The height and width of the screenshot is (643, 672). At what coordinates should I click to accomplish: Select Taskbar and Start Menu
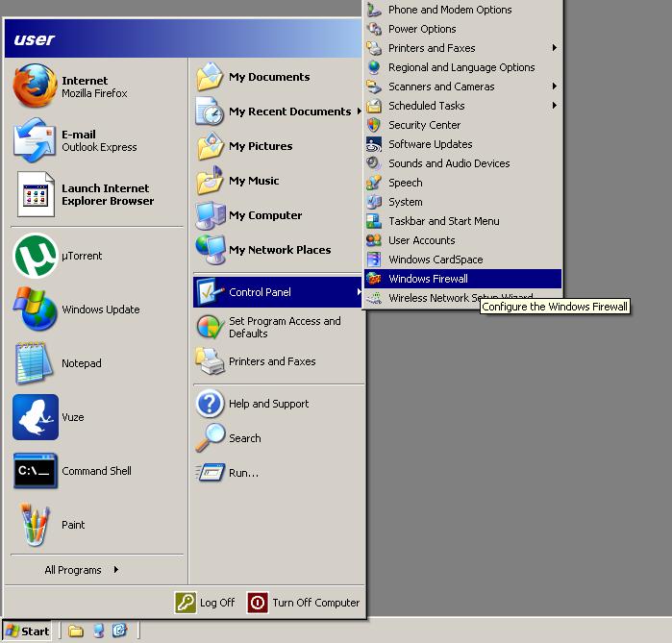click(462, 221)
